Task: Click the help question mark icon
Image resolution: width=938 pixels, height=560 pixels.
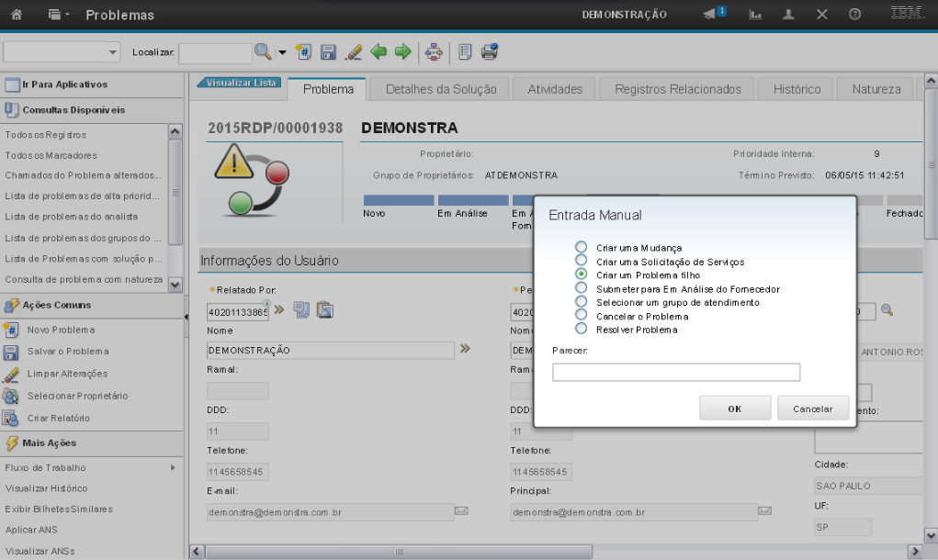Action: (854, 15)
